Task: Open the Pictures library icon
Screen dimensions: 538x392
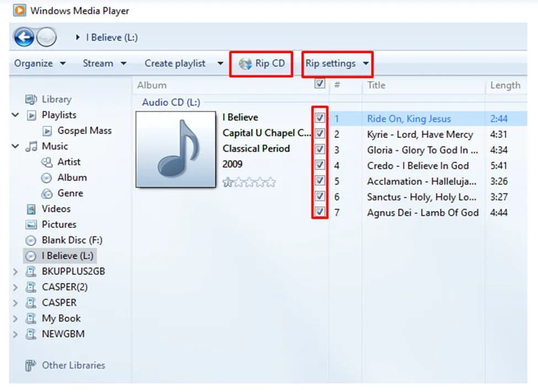Action: (x=31, y=224)
